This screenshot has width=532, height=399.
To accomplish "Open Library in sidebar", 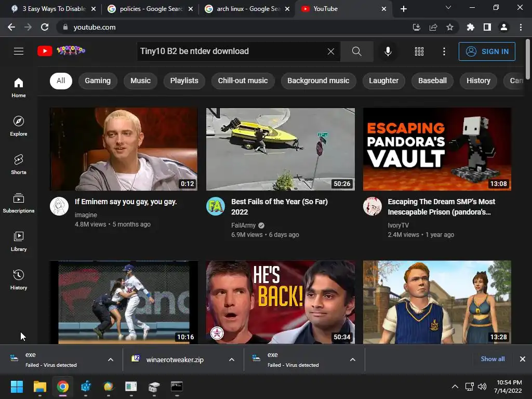I will click(x=19, y=241).
